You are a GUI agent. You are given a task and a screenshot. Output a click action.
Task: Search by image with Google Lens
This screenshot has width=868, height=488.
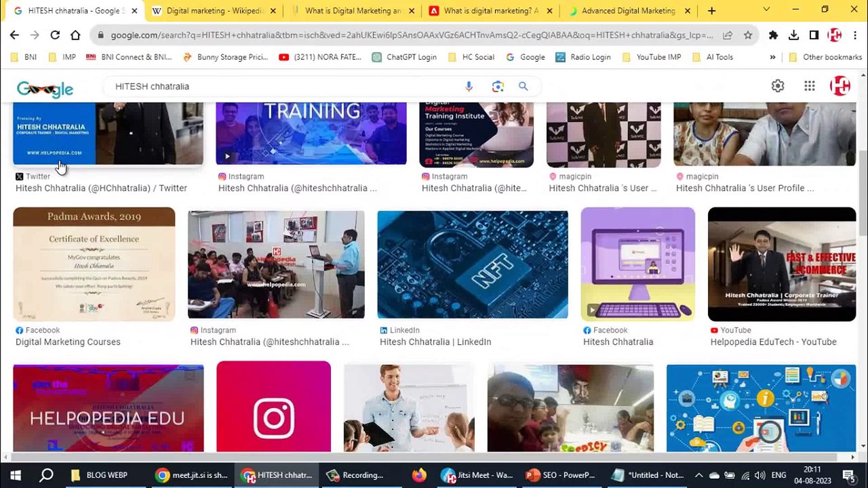point(498,86)
